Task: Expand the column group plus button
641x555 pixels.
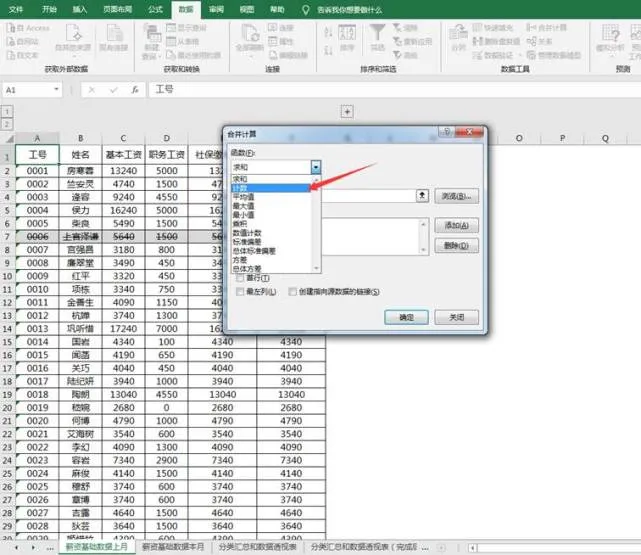Action: (x=347, y=111)
